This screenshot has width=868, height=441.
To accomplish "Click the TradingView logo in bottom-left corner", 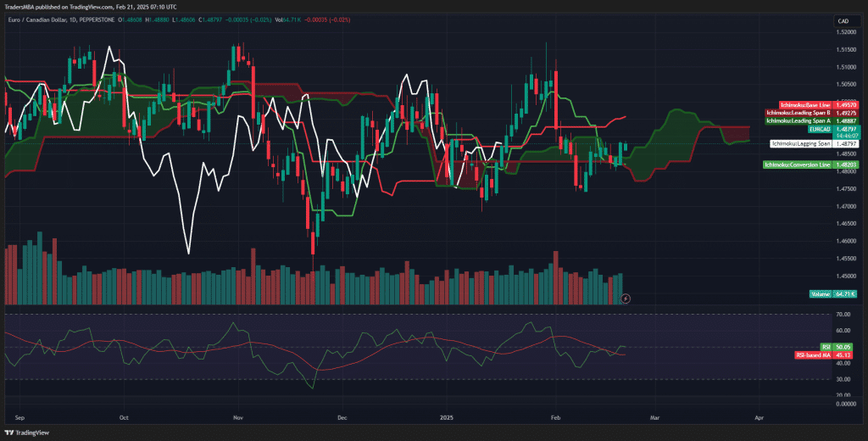I will 27,432.
